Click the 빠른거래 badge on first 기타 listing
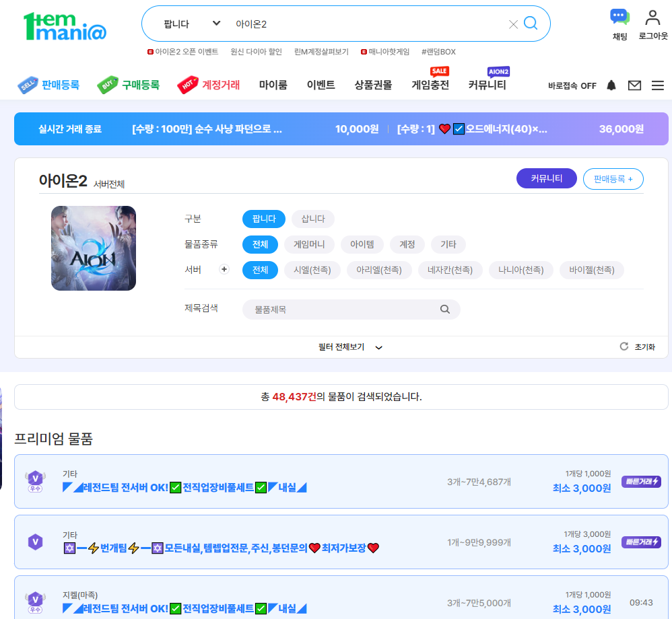The image size is (672, 619). [x=641, y=482]
